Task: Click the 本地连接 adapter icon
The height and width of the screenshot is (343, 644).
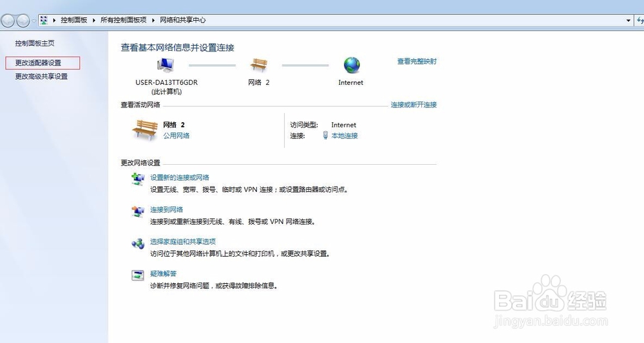Action: [325, 135]
